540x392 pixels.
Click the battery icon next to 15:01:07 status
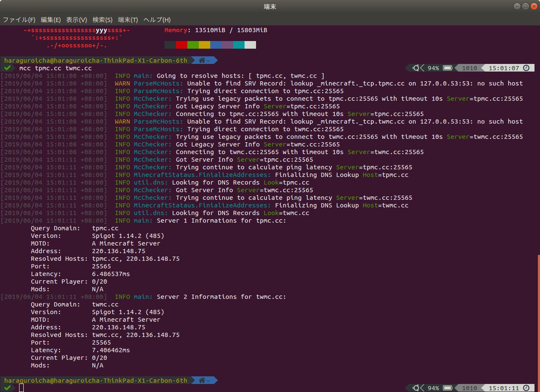click(x=447, y=68)
